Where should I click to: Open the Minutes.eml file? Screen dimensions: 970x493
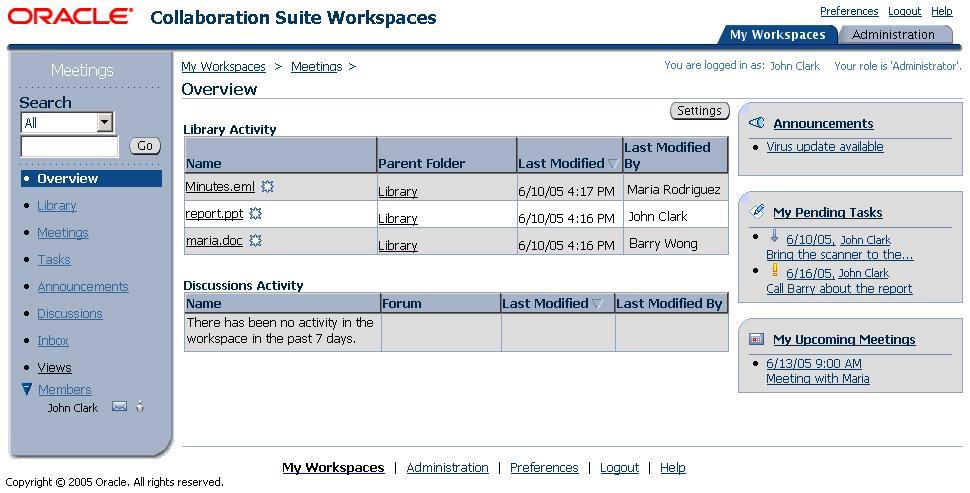pos(220,186)
